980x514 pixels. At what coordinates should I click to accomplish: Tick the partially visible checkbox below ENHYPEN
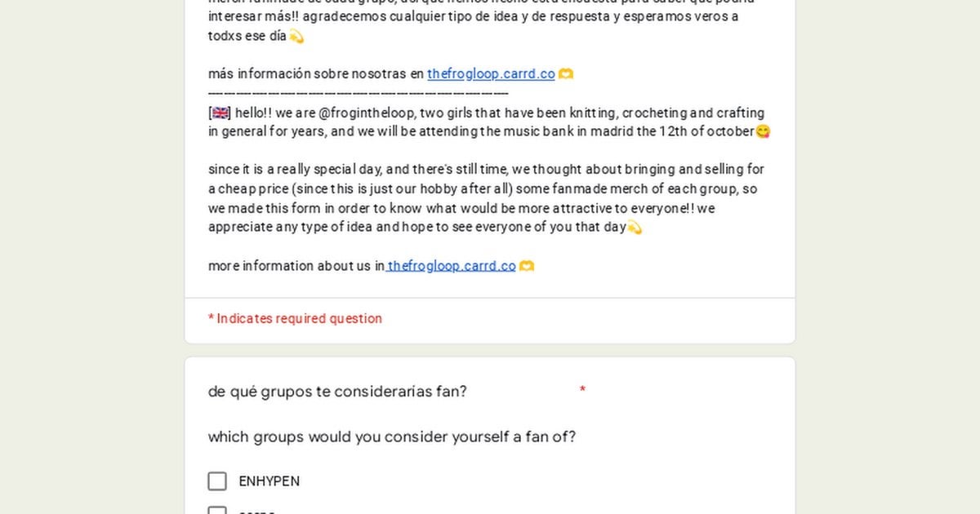pyautogui.click(x=217, y=511)
